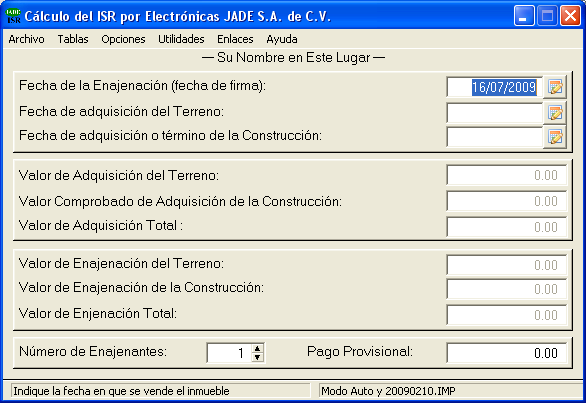586x403 pixels.
Task: Click the Su Nombre en Este Lugar header
Action: pyautogui.click(x=293, y=58)
